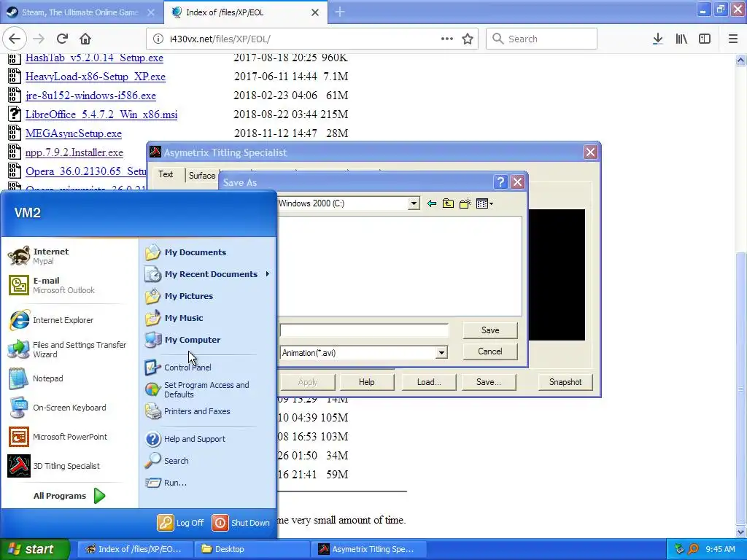Click the Windows start button
Screen dimensions: 747x560
[34, 549]
